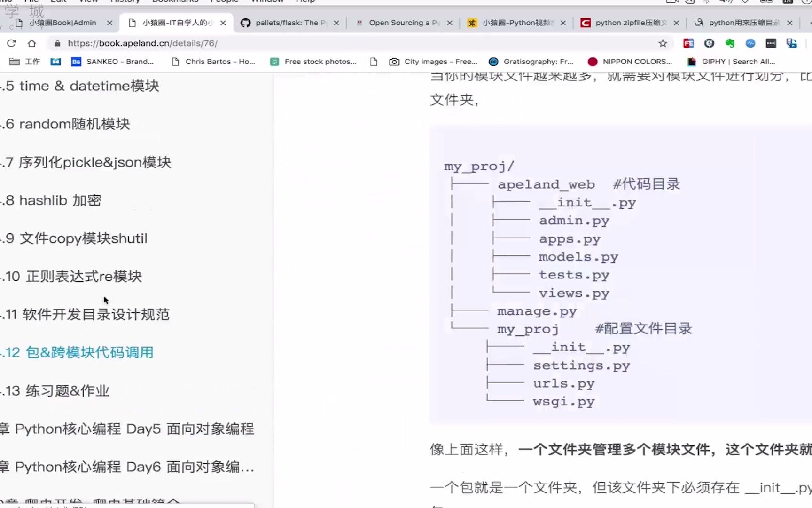
Task: Open chapter 软件开发目录设计规范
Action: coord(85,315)
